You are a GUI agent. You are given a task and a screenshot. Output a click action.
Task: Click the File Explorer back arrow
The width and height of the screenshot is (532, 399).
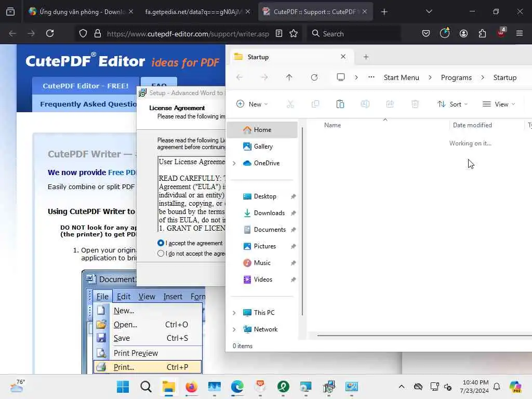[240, 77]
